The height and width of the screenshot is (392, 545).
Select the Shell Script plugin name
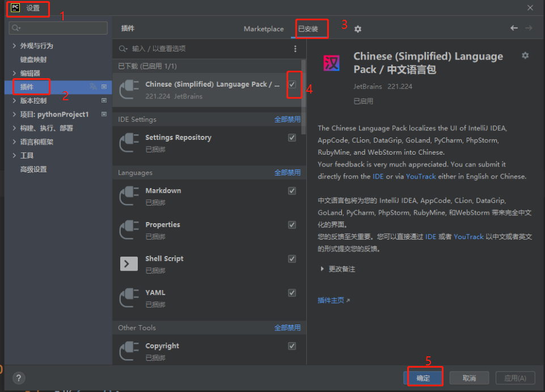(x=164, y=259)
